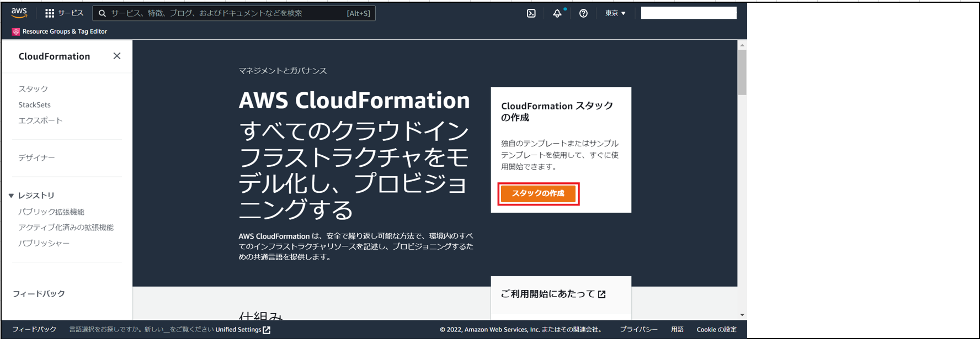Click the © 2022, Amazon Web Services copyright text
Viewport: 980px width, 358px height.
pos(521,330)
